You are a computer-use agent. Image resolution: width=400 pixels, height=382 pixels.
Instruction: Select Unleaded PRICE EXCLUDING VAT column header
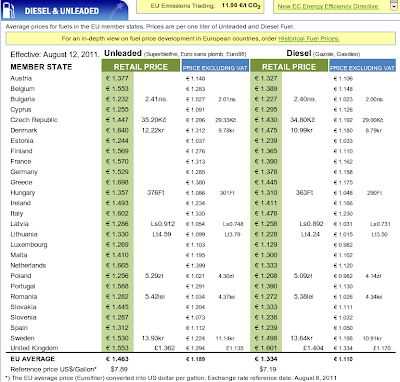pos(215,66)
